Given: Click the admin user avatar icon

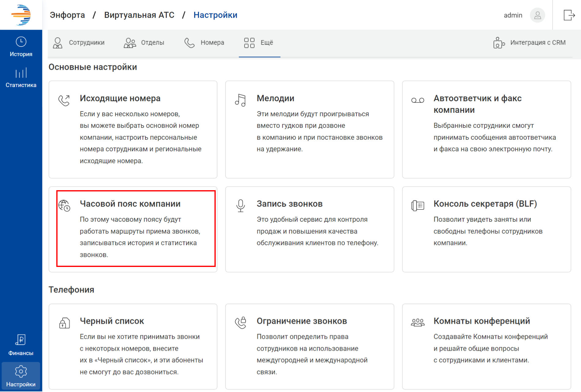Looking at the screenshot, I should pos(537,15).
